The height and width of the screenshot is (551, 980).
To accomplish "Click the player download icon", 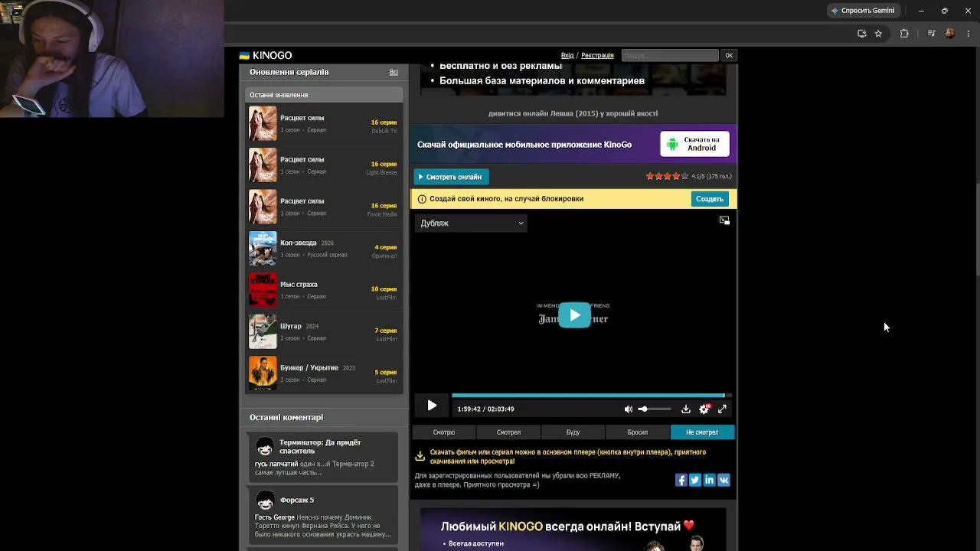I will [x=686, y=409].
